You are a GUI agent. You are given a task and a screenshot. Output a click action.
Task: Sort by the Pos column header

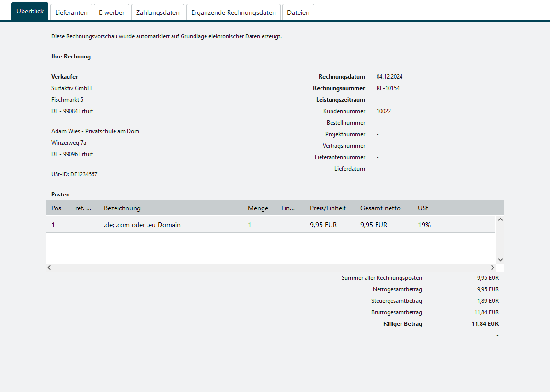57,208
